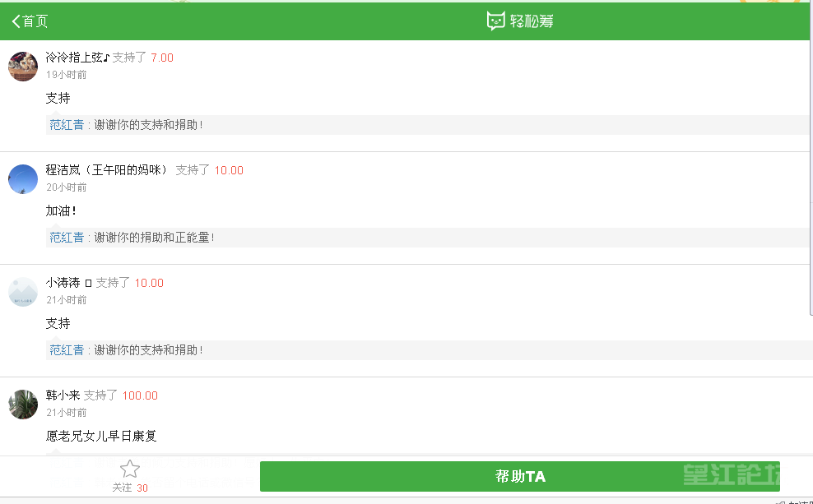Open 泠泠指上弦 user's avatar
Viewport: 813px width, 504px height.
(23, 67)
